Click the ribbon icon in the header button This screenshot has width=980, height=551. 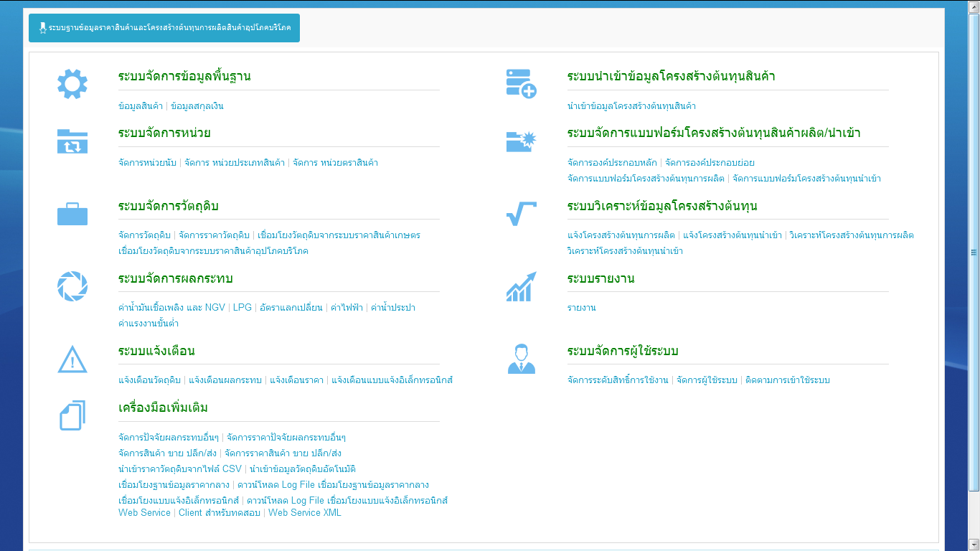(42, 28)
